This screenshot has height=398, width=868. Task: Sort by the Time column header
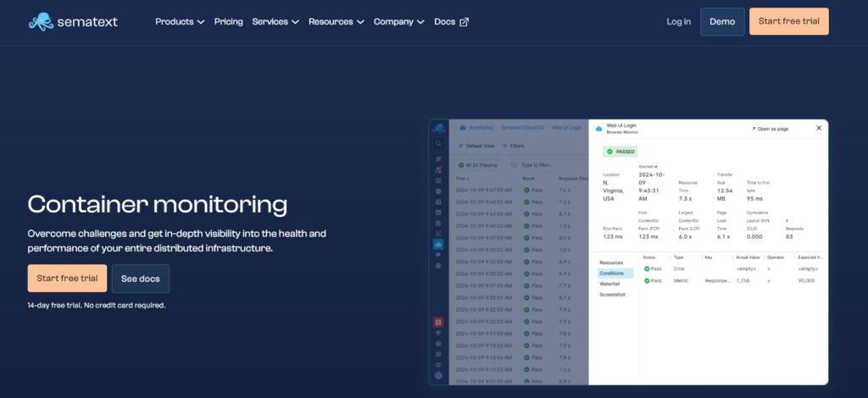tap(462, 179)
